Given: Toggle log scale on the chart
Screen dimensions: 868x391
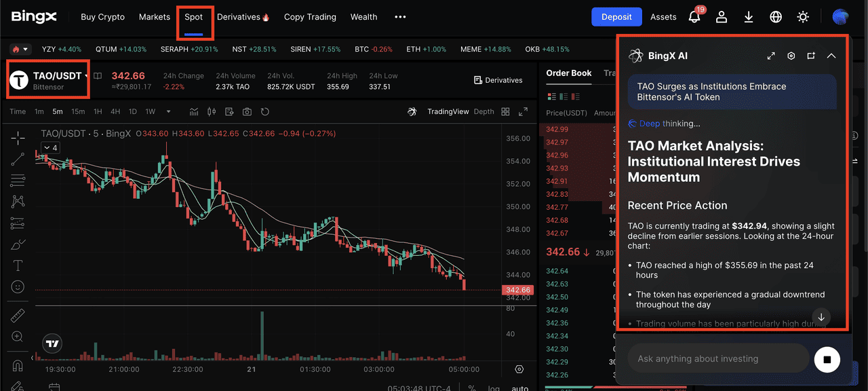Looking at the screenshot, I should (x=494, y=388).
